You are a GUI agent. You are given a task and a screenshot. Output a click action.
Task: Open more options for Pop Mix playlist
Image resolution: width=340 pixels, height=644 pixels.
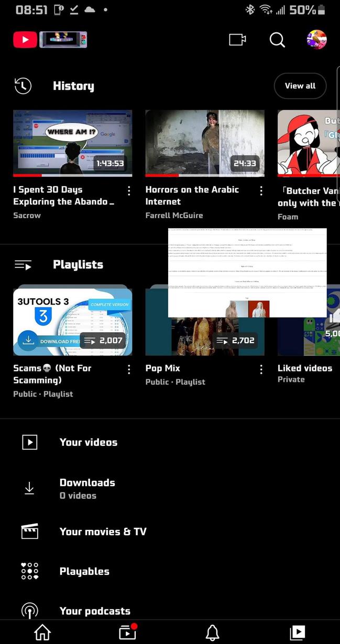261,369
